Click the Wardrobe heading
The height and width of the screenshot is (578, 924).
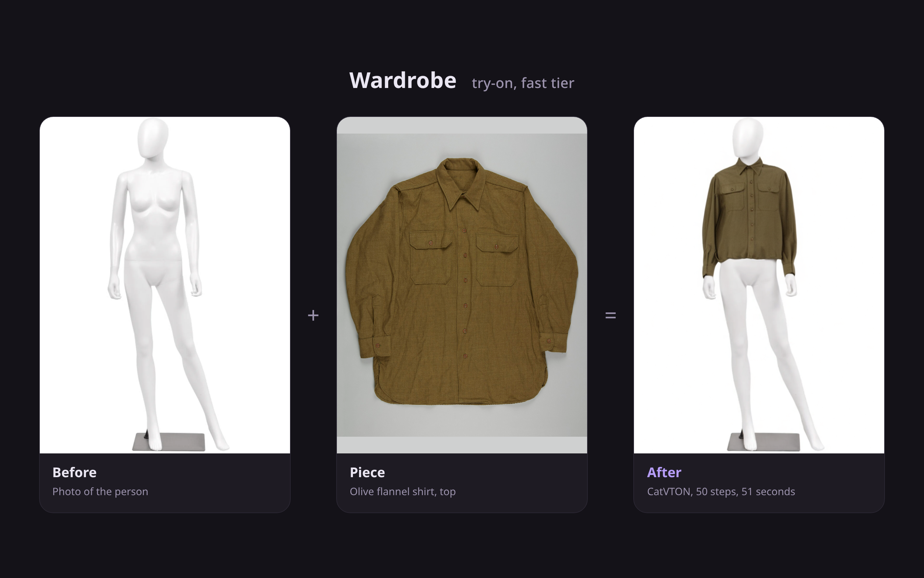(x=403, y=81)
